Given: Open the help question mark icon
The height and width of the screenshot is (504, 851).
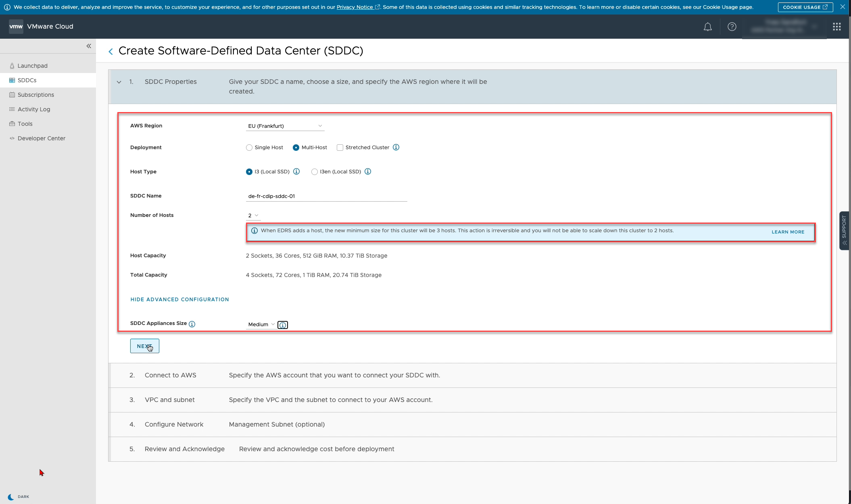Looking at the screenshot, I should (732, 27).
